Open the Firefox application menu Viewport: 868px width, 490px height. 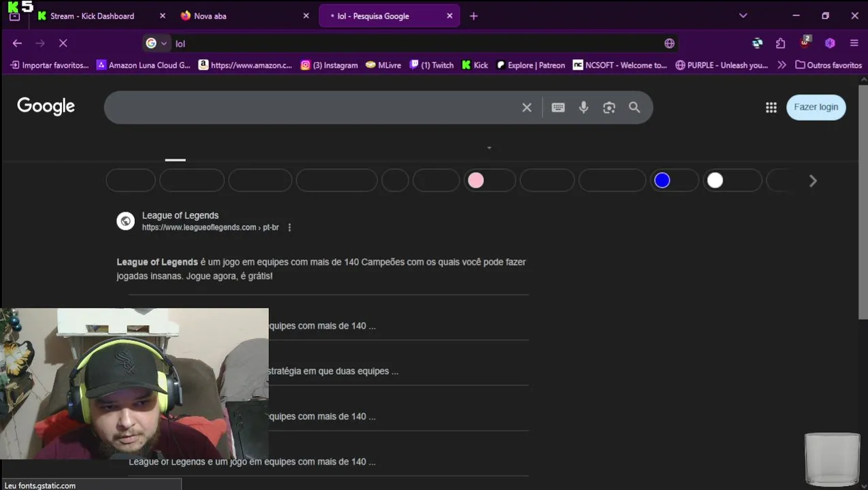click(x=854, y=43)
